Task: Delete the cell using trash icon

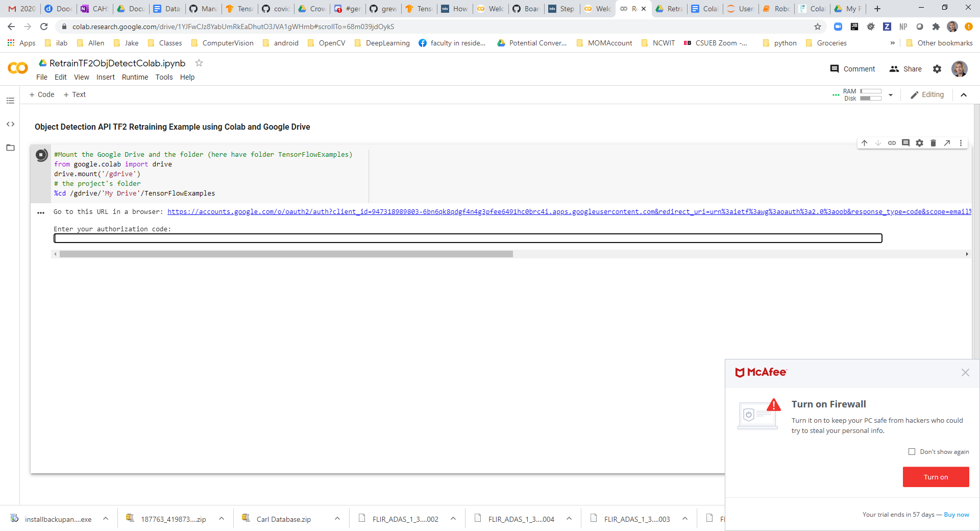Action: pyautogui.click(x=933, y=143)
